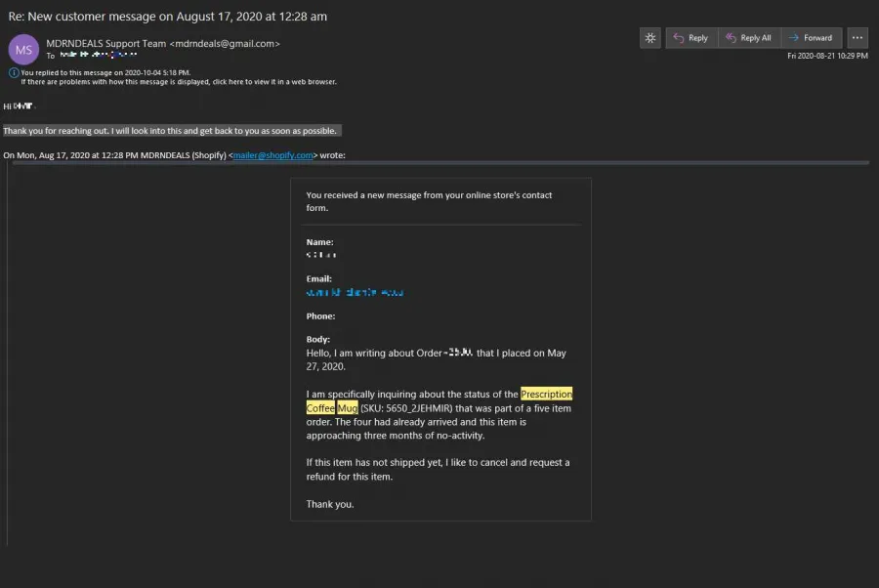
Task: Click the view in web browser notice
Action: click(179, 82)
